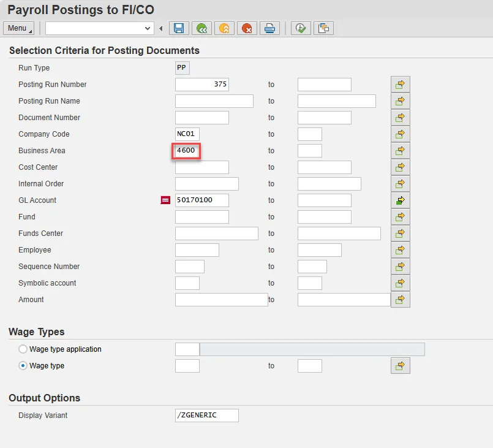Image resolution: width=493 pixels, height=448 pixels.
Task: Click the green Back icon
Action: [201, 28]
